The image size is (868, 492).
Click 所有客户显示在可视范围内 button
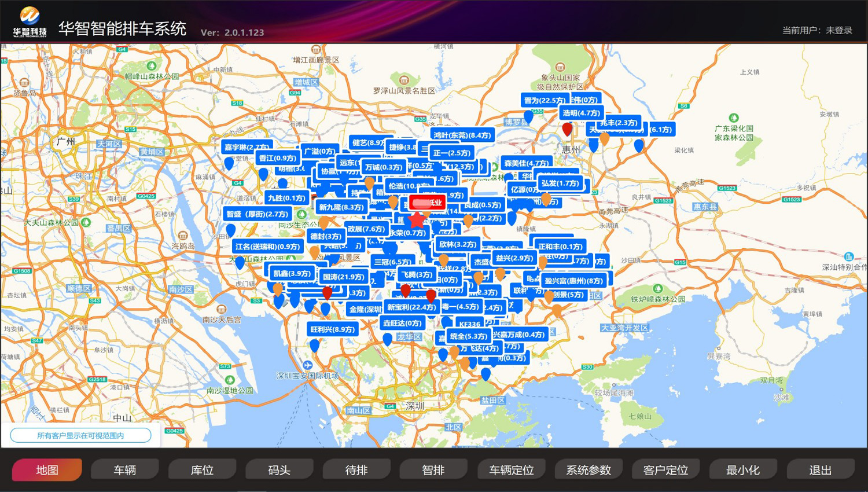[80, 435]
